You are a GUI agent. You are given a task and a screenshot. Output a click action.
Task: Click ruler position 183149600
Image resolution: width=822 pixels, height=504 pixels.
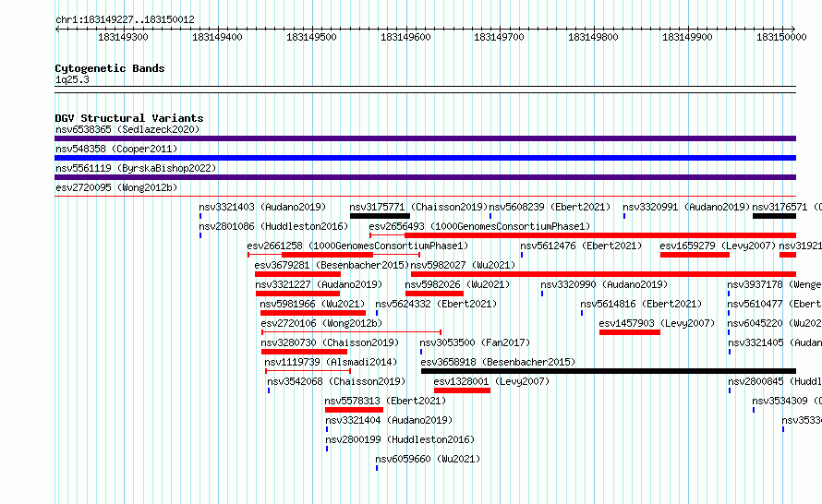pyautogui.click(x=405, y=37)
